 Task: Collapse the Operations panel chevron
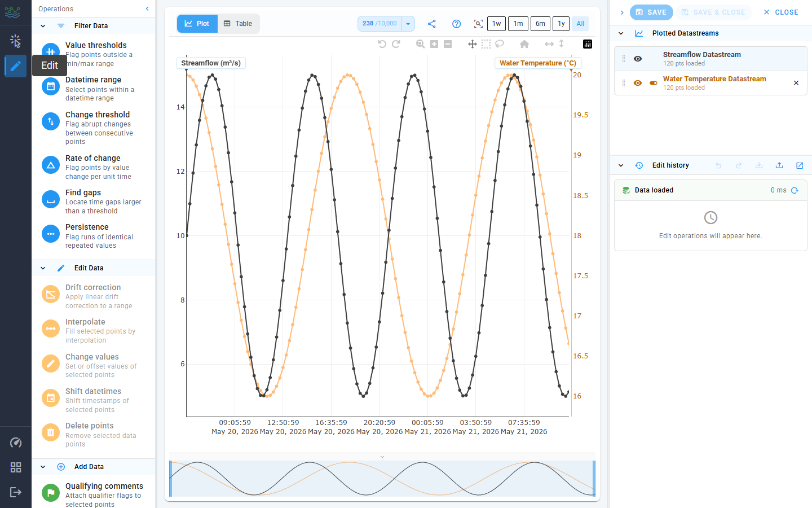[x=147, y=9]
